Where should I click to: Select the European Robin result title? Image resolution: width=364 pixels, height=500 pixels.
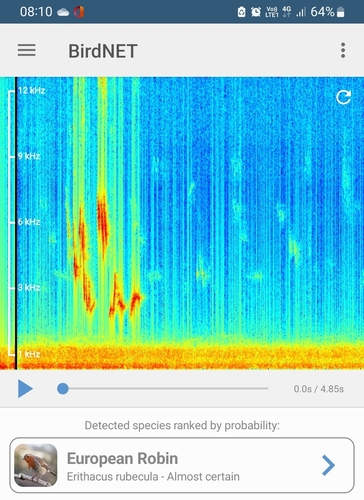(x=122, y=458)
